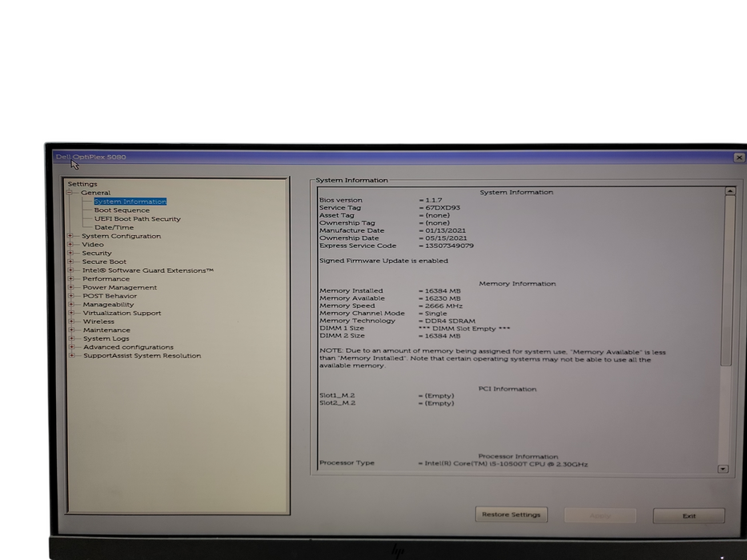The width and height of the screenshot is (747, 560).
Task: Expand Intel Software Guard Extensions node
Action: tap(70, 270)
